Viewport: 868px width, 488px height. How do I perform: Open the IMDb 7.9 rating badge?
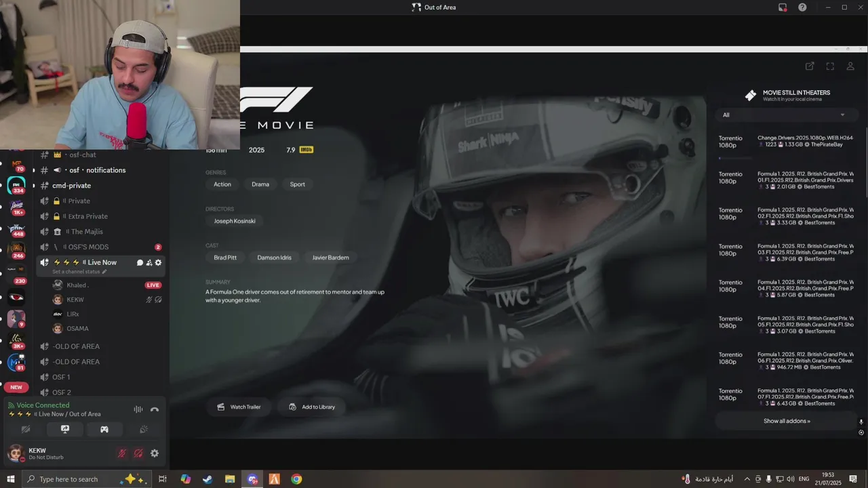[300, 150]
